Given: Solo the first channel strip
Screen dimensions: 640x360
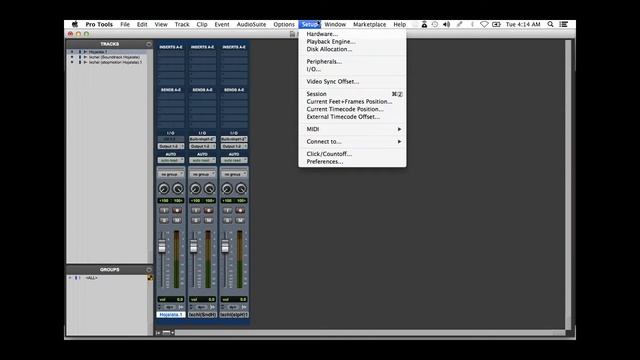Looking at the screenshot, I should coord(164,220).
